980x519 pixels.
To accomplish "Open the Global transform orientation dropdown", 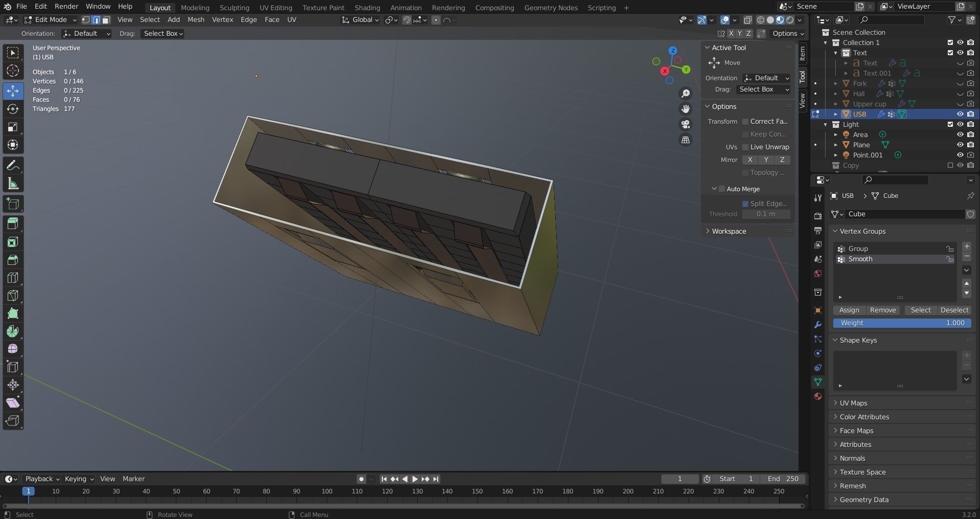I will tap(360, 20).
